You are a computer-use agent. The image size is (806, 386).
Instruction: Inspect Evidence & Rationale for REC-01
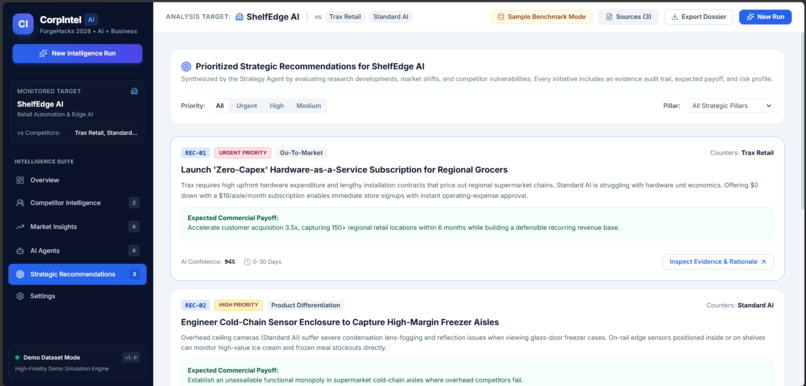718,262
